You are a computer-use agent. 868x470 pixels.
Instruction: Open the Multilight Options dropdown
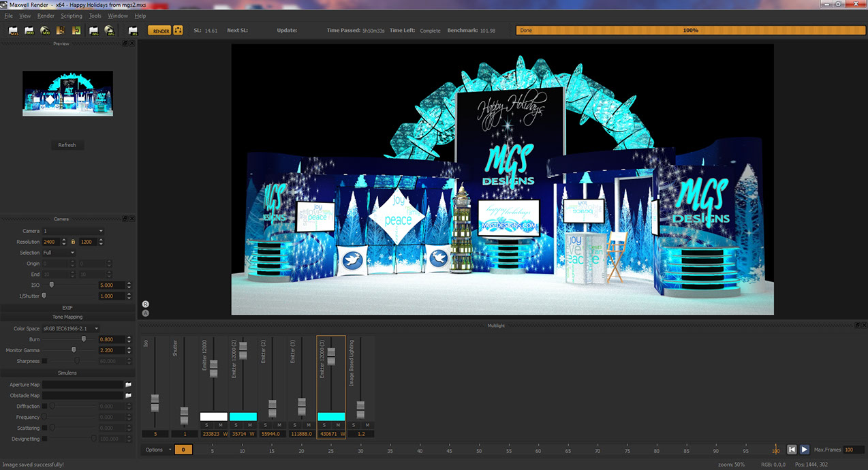pyautogui.click(x=157, y=450)
